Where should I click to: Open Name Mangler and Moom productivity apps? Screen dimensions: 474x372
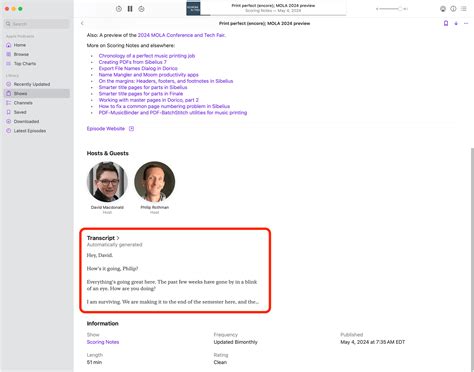tap(148, 75)
